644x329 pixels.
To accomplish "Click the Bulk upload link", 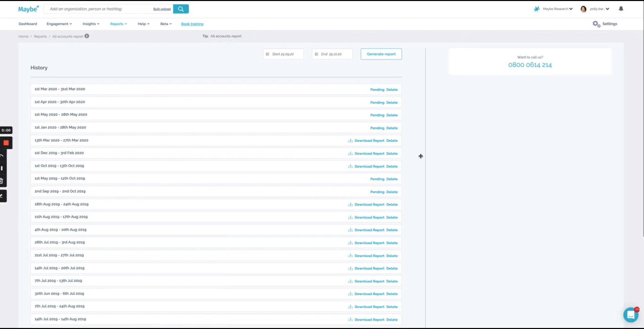I will (x=162, y=9).
